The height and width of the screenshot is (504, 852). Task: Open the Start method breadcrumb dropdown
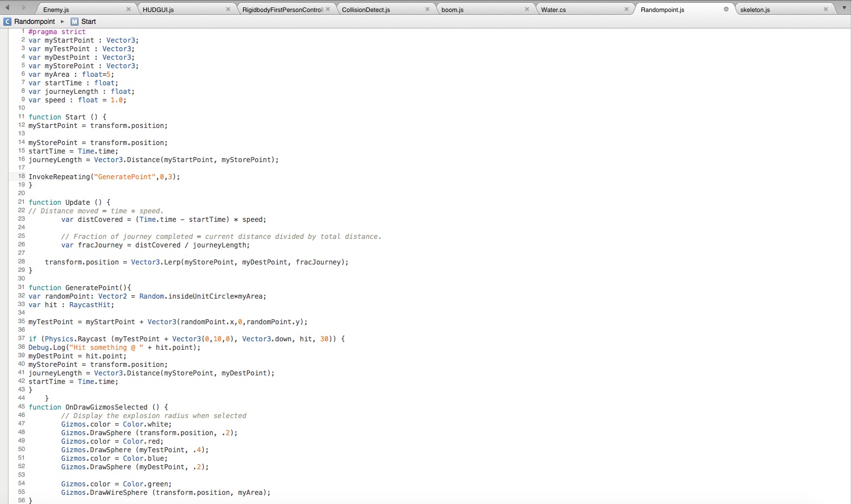(88, 22)
